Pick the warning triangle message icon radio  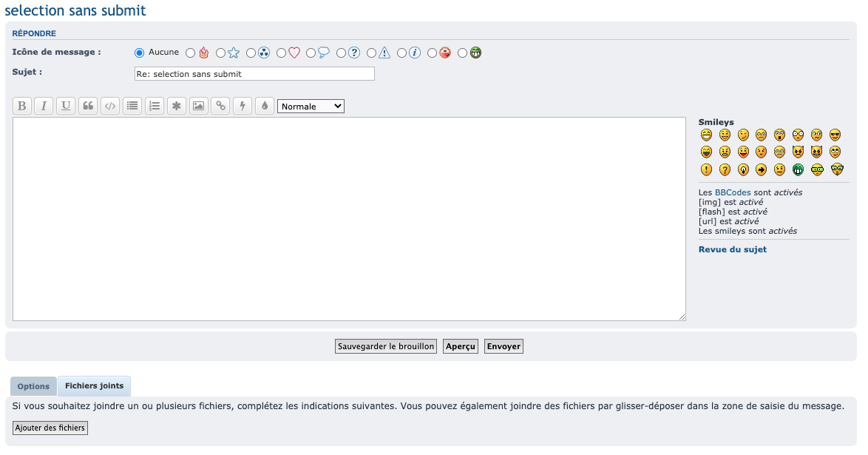click(x=372, y=53)
